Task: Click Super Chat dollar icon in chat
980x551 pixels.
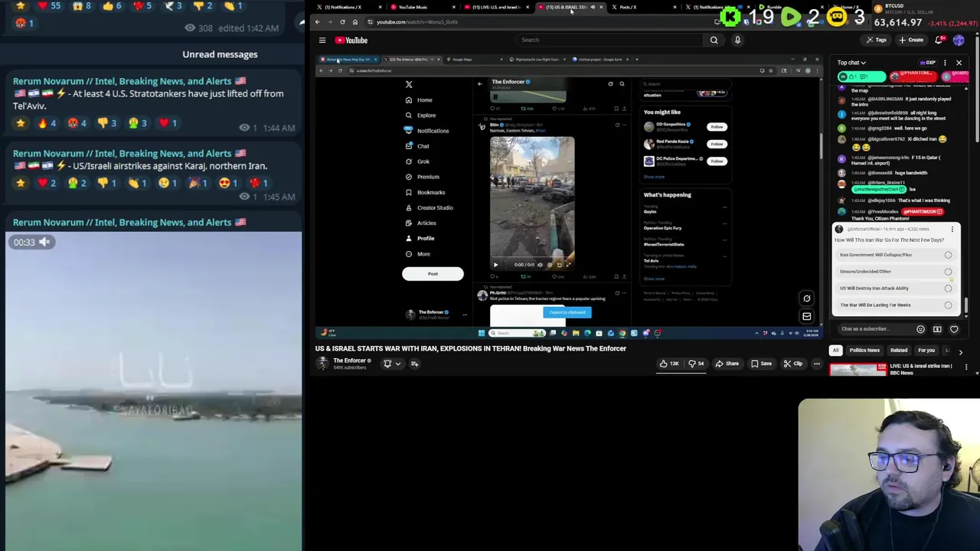Action: (937, 329)
